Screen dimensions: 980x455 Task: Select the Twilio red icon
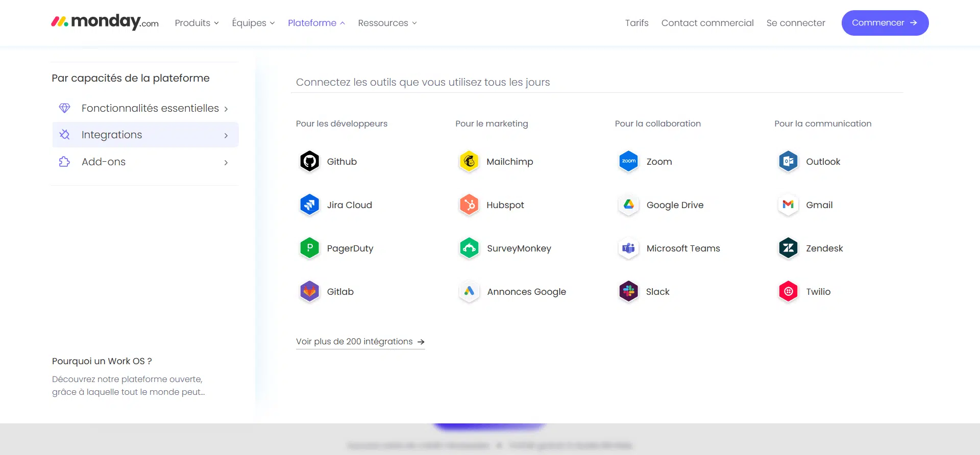[788, 292]
